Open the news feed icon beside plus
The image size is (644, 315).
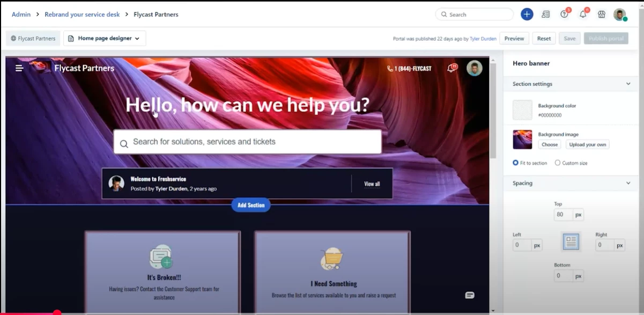pos(545,14)
